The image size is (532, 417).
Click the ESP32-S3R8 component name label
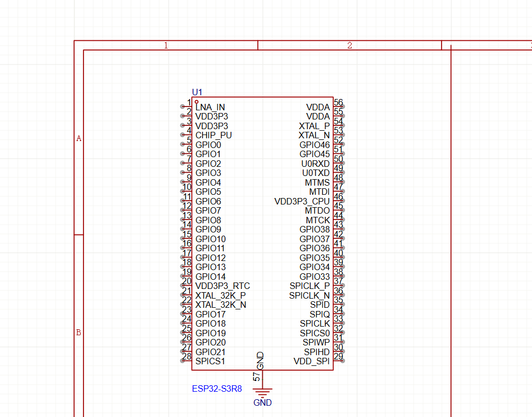215,388
